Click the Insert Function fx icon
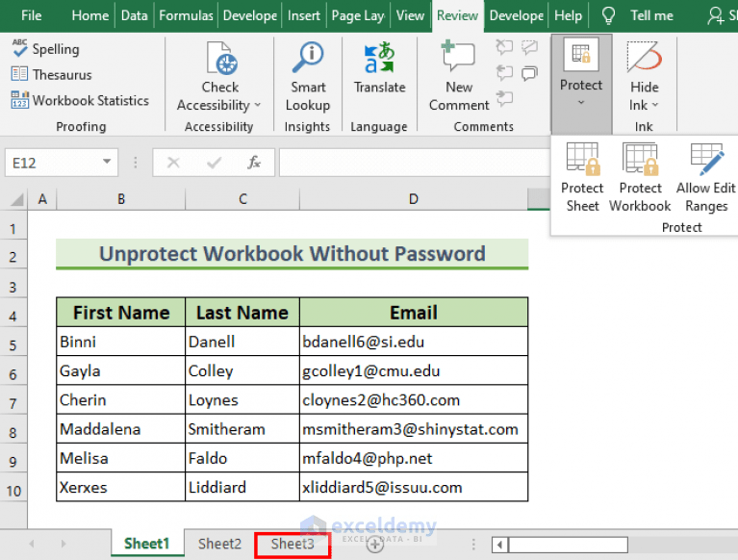The width and height of the screenshot is (738, 560). click(254, 163)
